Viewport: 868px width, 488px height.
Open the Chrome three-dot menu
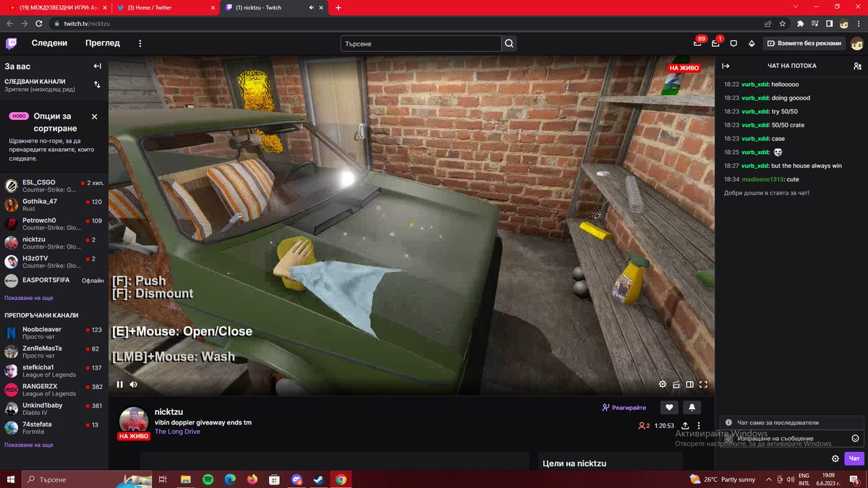coord(858,23)
